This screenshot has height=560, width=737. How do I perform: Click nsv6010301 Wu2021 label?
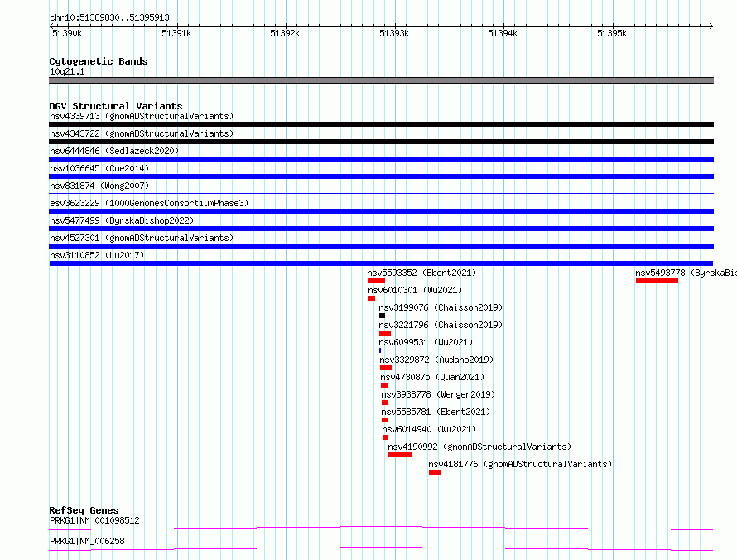(415, 290)
